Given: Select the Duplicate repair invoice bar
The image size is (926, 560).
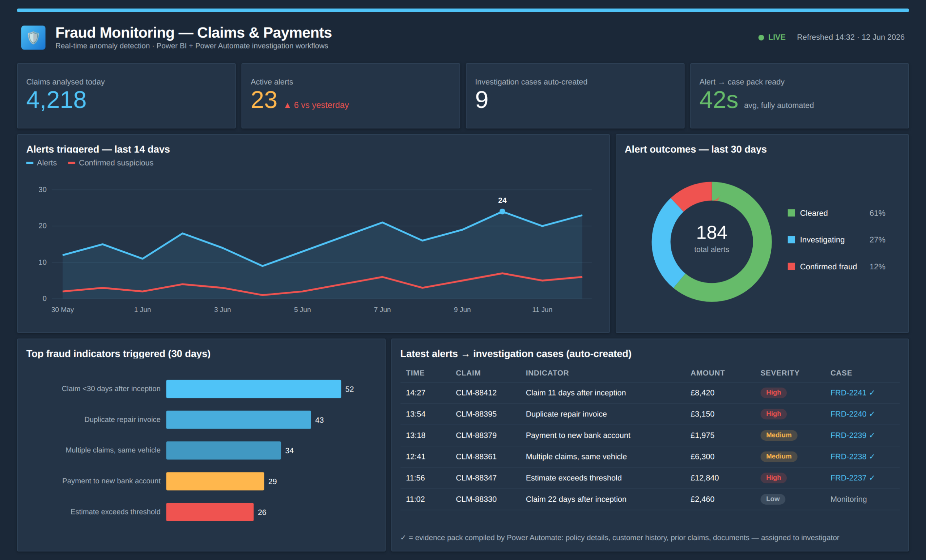Looking at the screenshot, I should click(x=238, y=419).
